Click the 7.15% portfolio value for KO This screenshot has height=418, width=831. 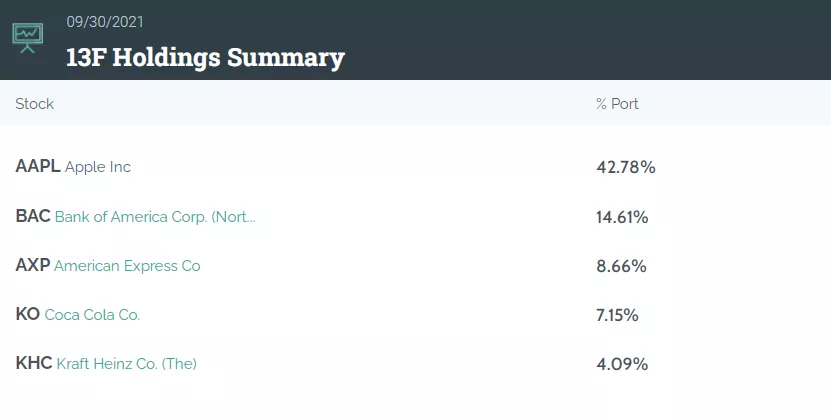coord(617,315)
